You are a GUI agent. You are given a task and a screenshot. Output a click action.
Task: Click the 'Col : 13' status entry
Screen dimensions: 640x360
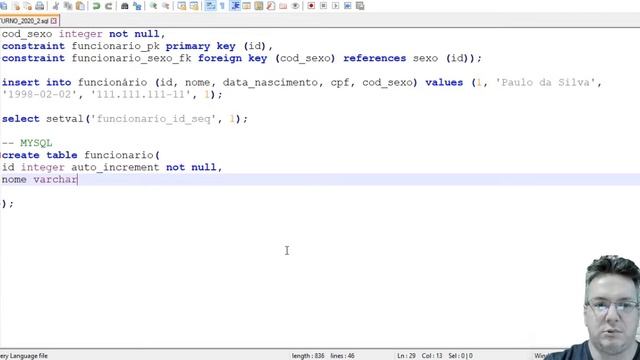(432, 356)
